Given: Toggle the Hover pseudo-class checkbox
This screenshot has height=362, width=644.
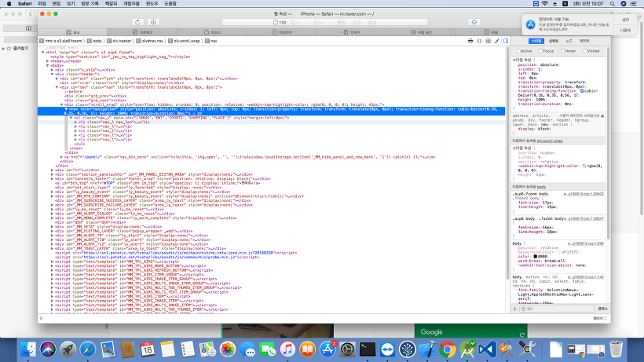Looking at the screenshot, I should (x=562, y=51).
